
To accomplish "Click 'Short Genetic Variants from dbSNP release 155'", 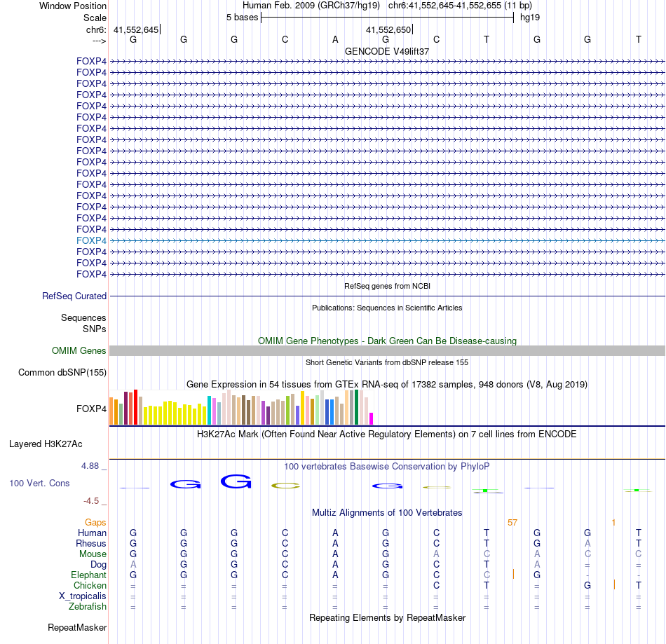I will (387, 362).
